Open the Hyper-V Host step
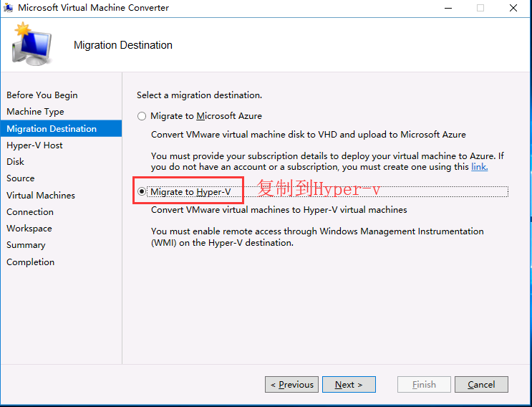This screenshot has height=407, width=532. [x=34, y=145]
